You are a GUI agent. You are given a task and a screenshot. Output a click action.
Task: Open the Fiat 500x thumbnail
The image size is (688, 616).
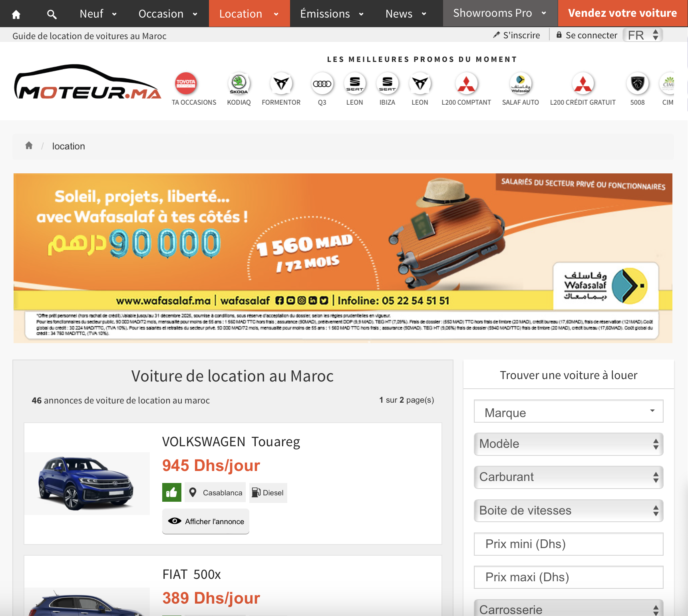coord(87,602)
